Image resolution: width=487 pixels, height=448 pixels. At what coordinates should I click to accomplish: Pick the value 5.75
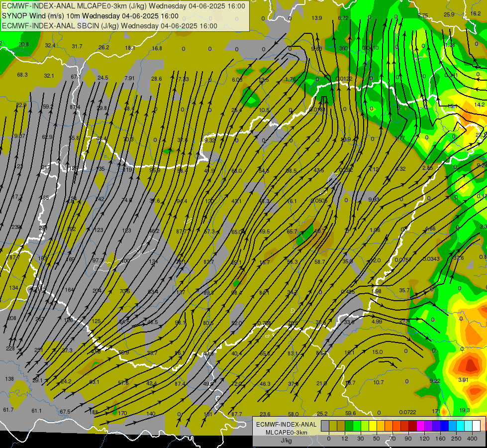(x=423, y=15)
